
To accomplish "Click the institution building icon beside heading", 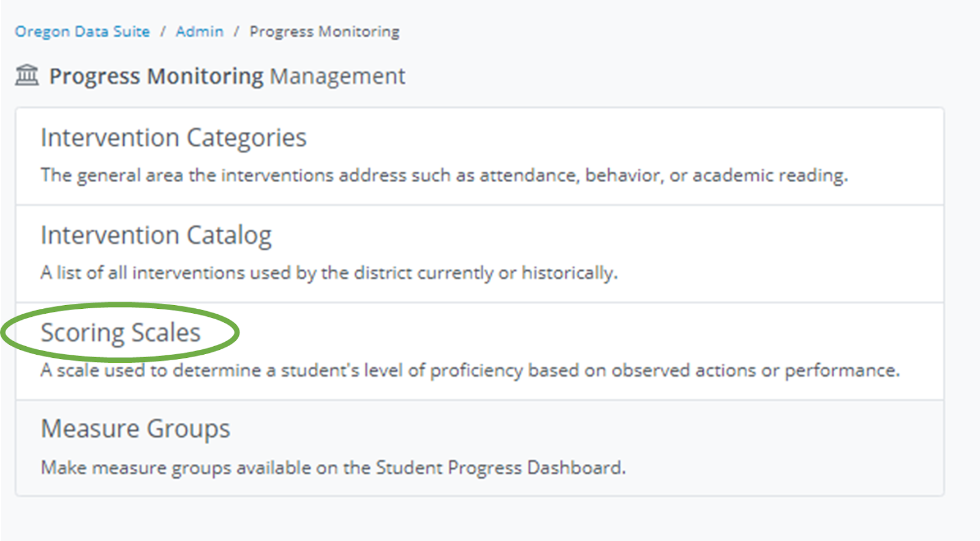I will (x=27, y=75).
